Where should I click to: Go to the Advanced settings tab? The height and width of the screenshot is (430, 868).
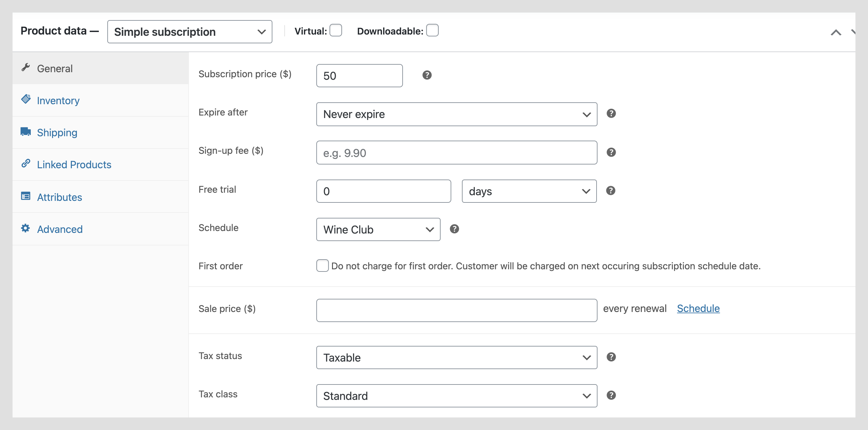pyautogui.click(x=60, y=229)
